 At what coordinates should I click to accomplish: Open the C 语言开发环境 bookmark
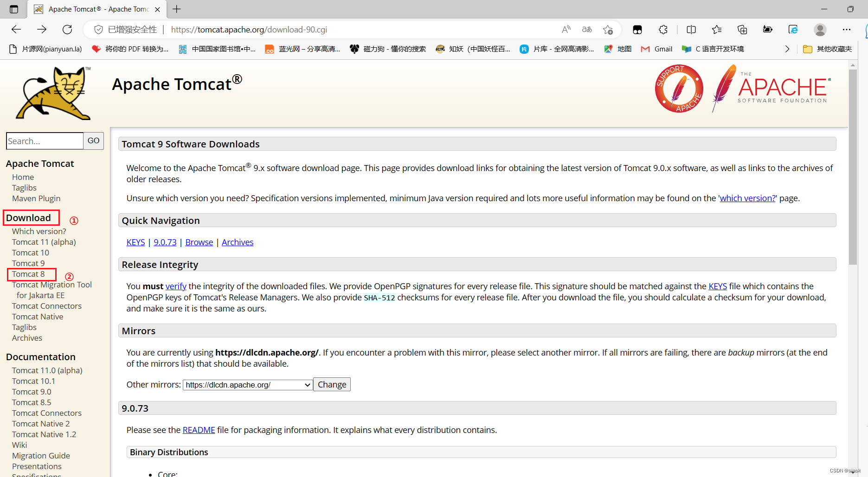713,49
